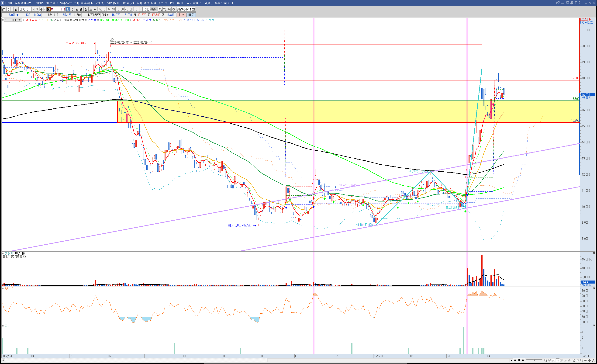Click the fast-forward playback button
The width and height of the screenshot is (597, 364).
(523, 360)
